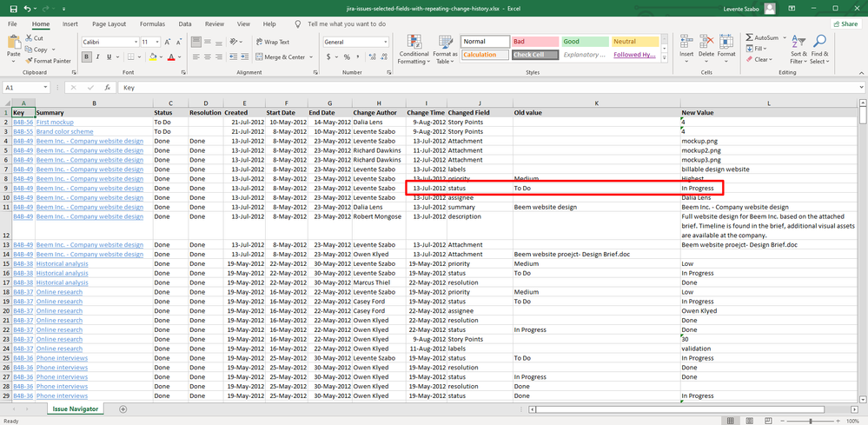The width and height of the screenshot is (868, 425).
Task: Click Merge & Center button
Action: pyautogui.click(x=282, y=57)
